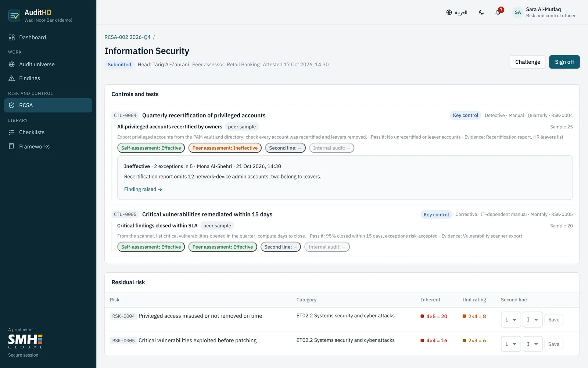Click the language globe icon in header
Screen dimensions: 588x368
(449, 13)
